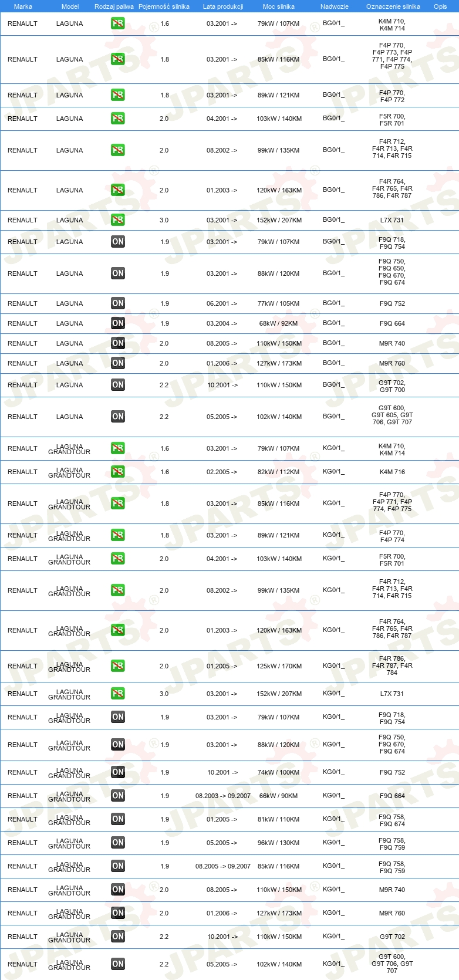Click the petrol icon in the BG0/1_ 2.0 103kW row
Screen dimensions: 459x980
point(118,119)
